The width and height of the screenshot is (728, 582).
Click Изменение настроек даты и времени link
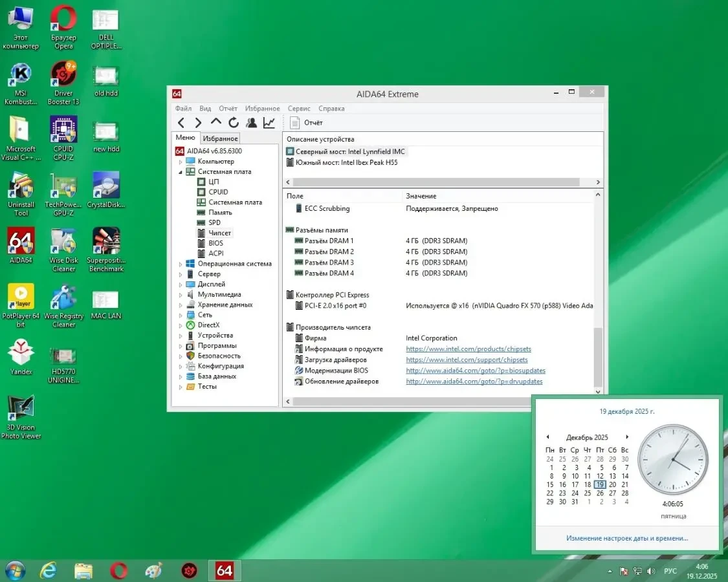pos(626,538)
